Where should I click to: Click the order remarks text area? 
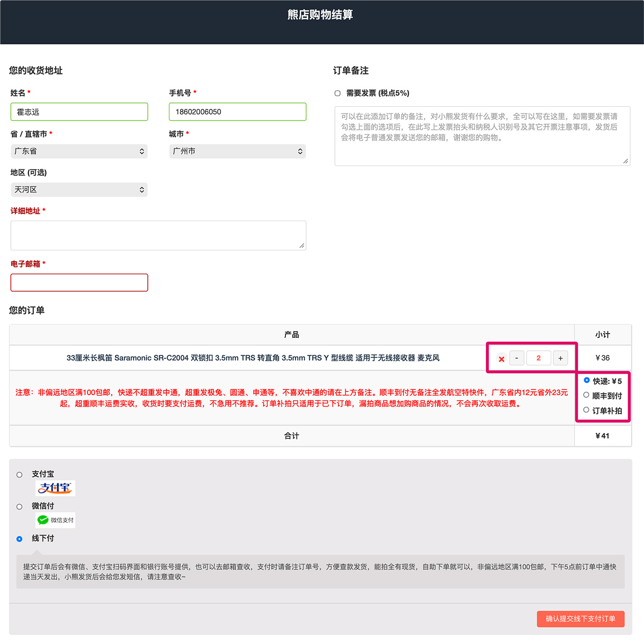click(x=482, y=136)
